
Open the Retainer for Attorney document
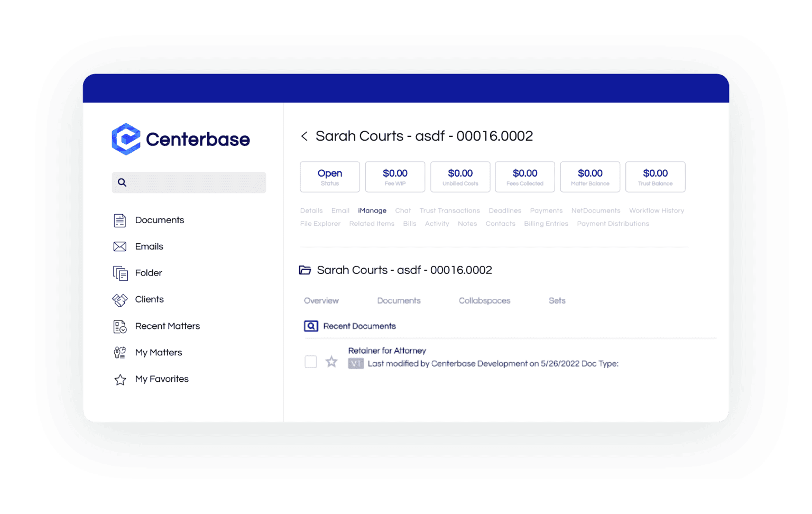click(x=387, y=350)
